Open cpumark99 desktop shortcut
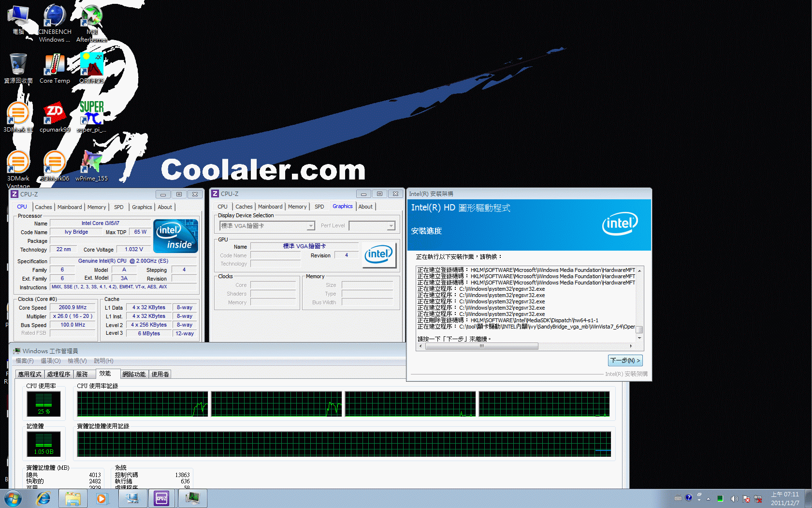812x508 pixels. click(55, 117)
